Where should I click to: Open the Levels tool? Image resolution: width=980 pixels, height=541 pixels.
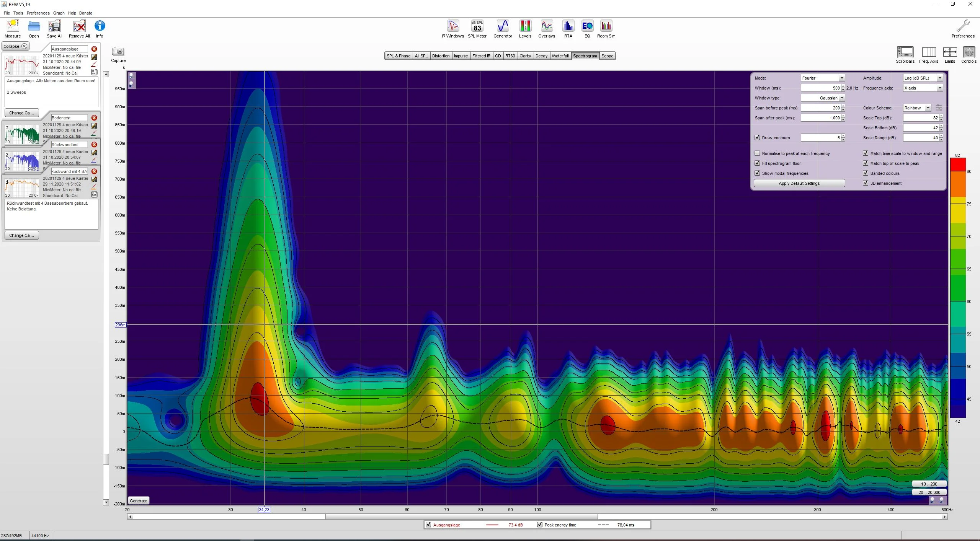[x=525, y=29]
